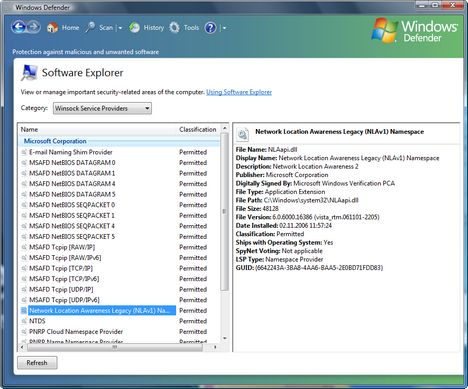This screenshot has width=468, height=389.
Task: Click the list's vertical scrollbar up arrow
Action: [x=225, y=129]
